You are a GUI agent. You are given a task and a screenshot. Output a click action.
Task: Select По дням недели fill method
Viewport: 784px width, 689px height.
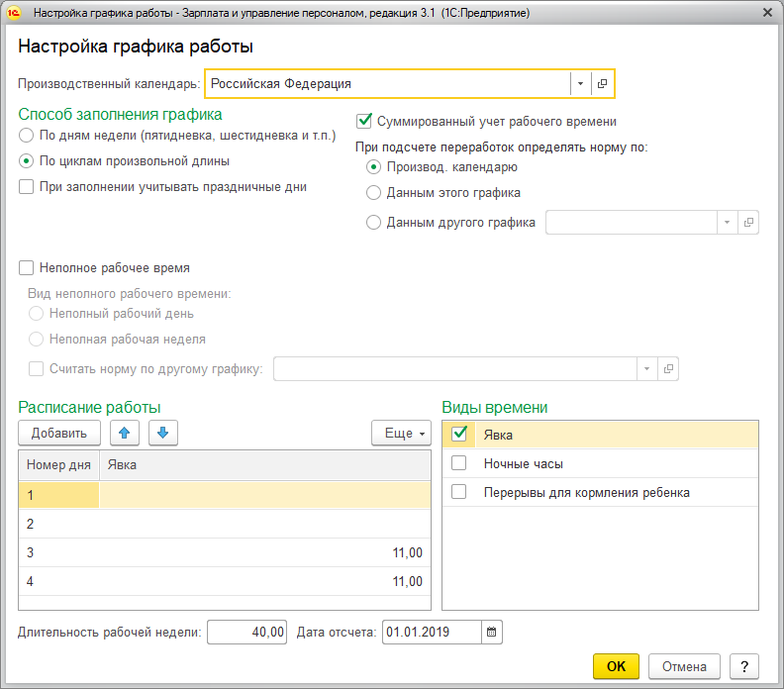(x=26, y=135)
